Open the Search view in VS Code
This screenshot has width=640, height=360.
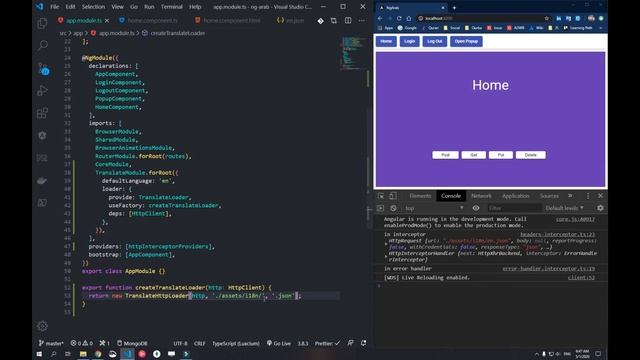(42, 45)
